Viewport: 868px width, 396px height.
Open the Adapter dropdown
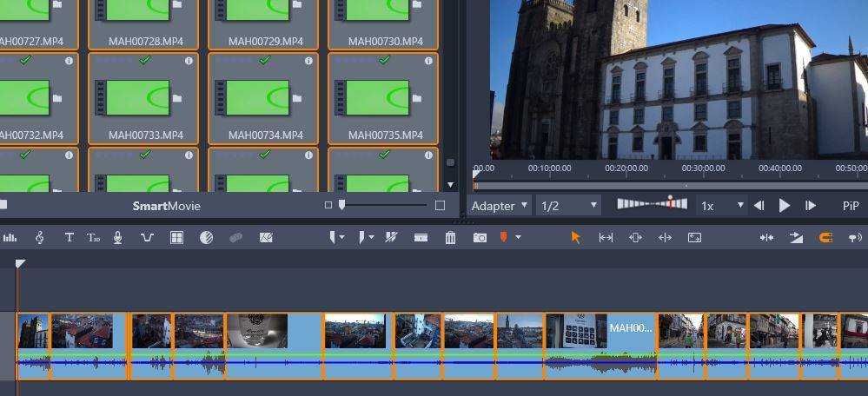[500, 206]
